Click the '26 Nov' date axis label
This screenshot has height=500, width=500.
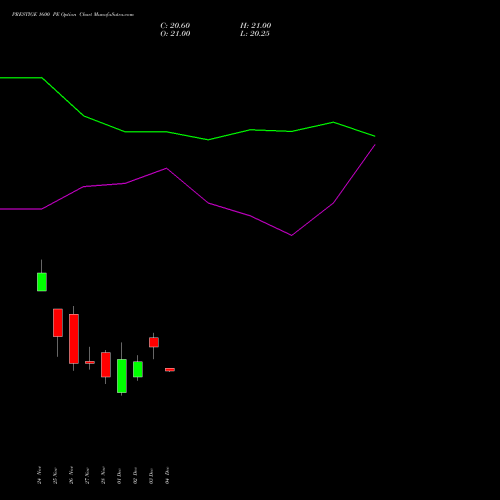71,475
